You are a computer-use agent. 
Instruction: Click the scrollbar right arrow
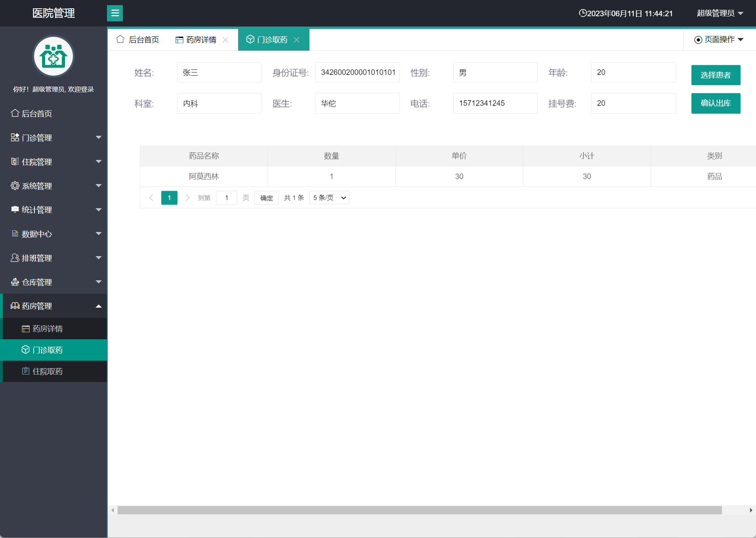tap(751, 510)
